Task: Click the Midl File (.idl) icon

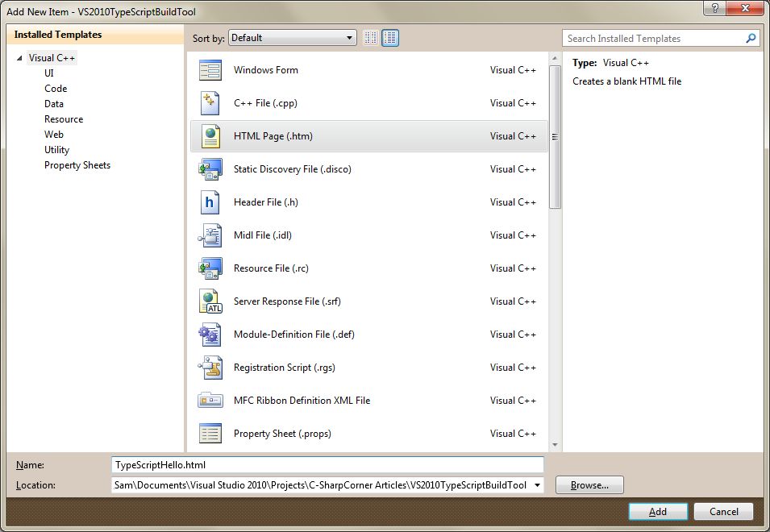Action: 210,235
